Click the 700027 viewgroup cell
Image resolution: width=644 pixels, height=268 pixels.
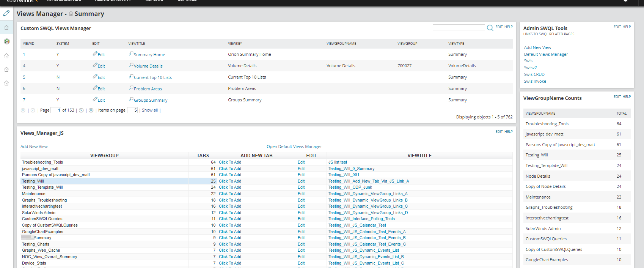(x=404, y=66)
